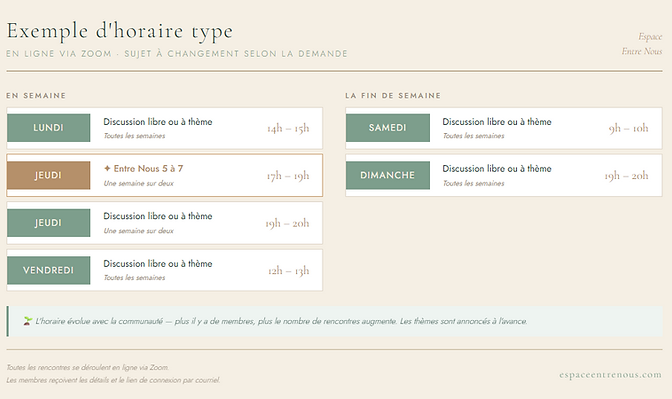Select the VENDREDI day label
This screenshot has width=672, height=399.
coord(48,270)
